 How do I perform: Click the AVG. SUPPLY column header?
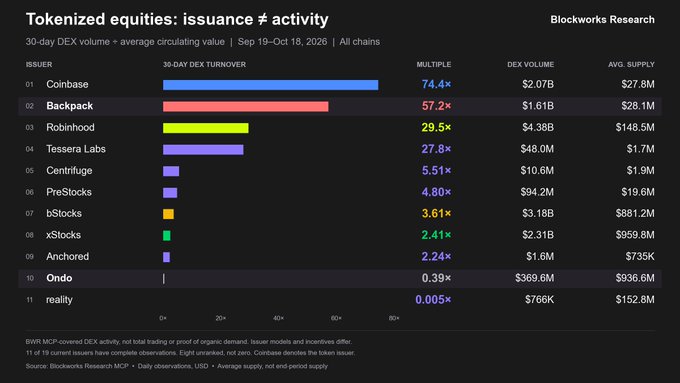pyautogui.click(x=631, y=65)
